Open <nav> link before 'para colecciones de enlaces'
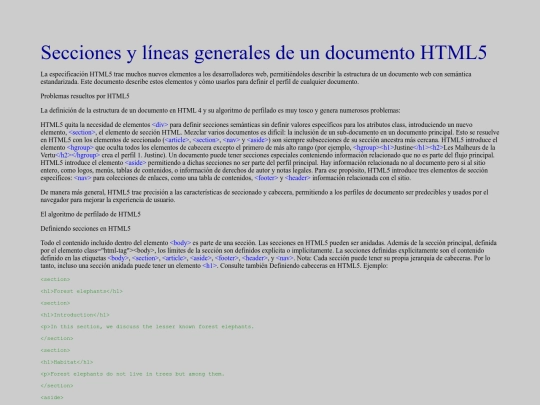540x405 pixels. (83, 178)
